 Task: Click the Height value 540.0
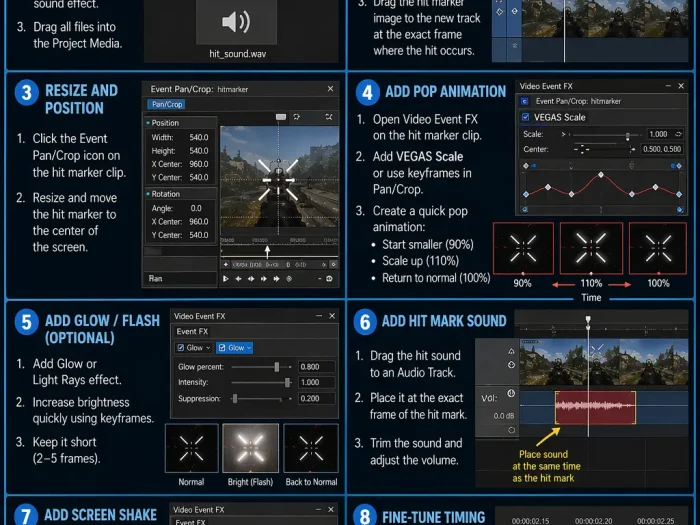tap(199, 150)
